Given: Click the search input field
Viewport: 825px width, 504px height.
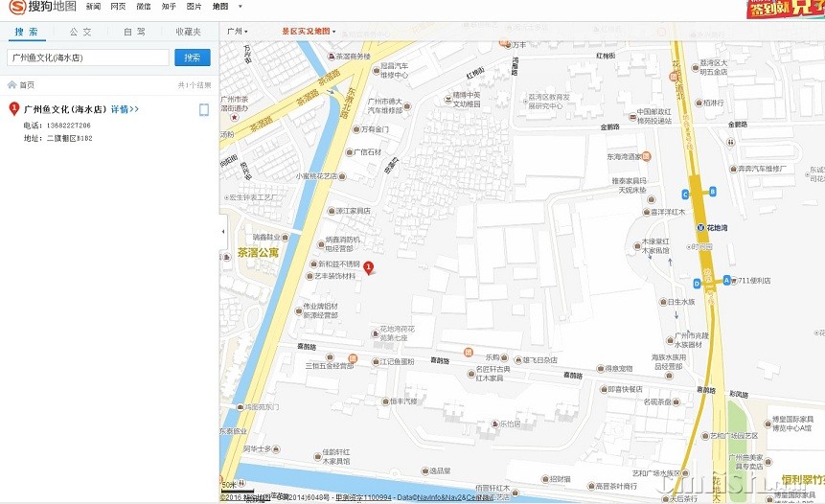Looking at the screenshot, I should pyautogui.click(x=88, y=57).
